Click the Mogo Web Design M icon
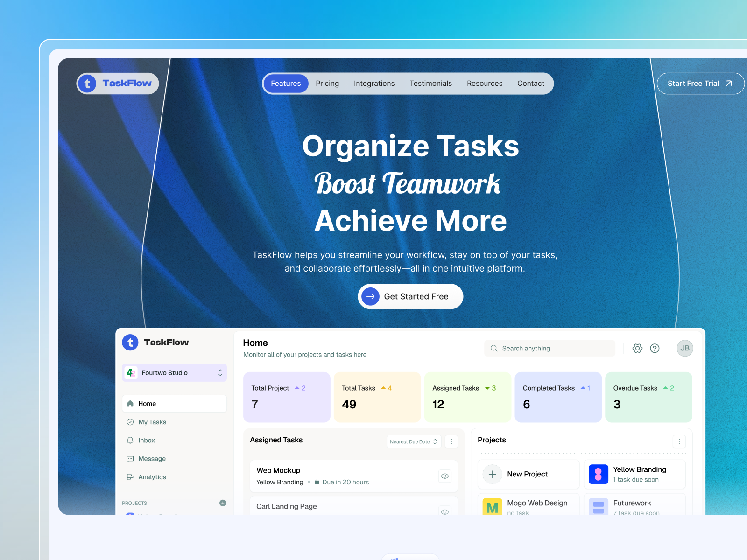This screenshot has width=747, height=560. click(492, 507)
